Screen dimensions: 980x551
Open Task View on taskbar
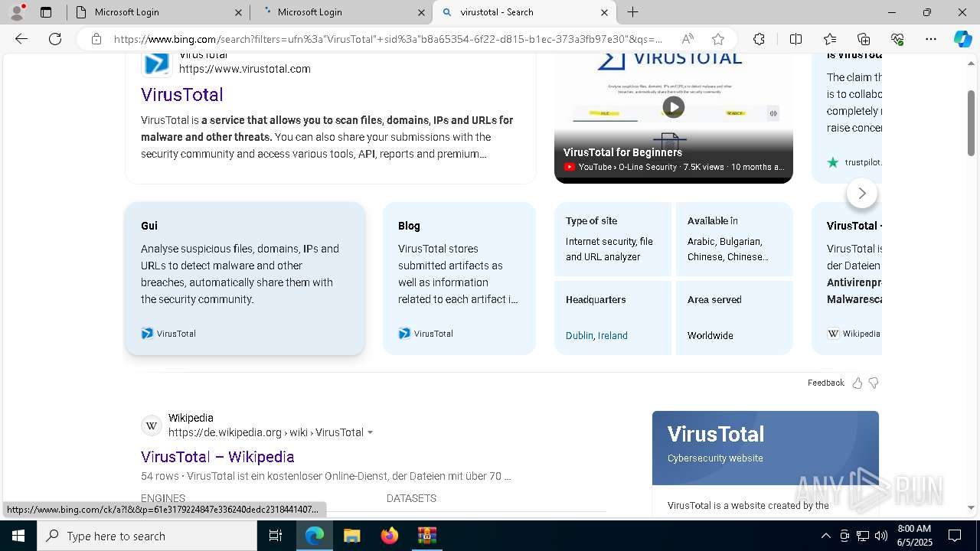click(276, 536)
